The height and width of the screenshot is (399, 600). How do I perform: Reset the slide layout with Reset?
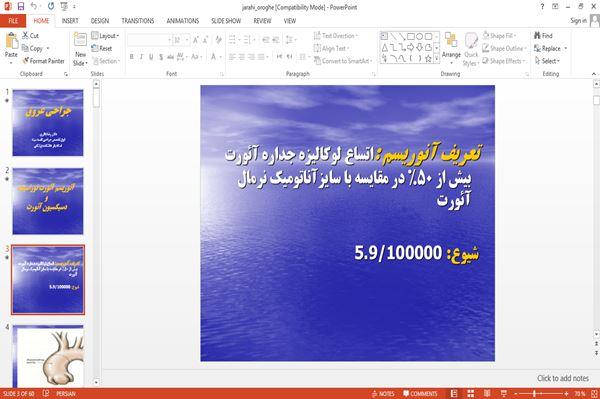coord(102,48)
